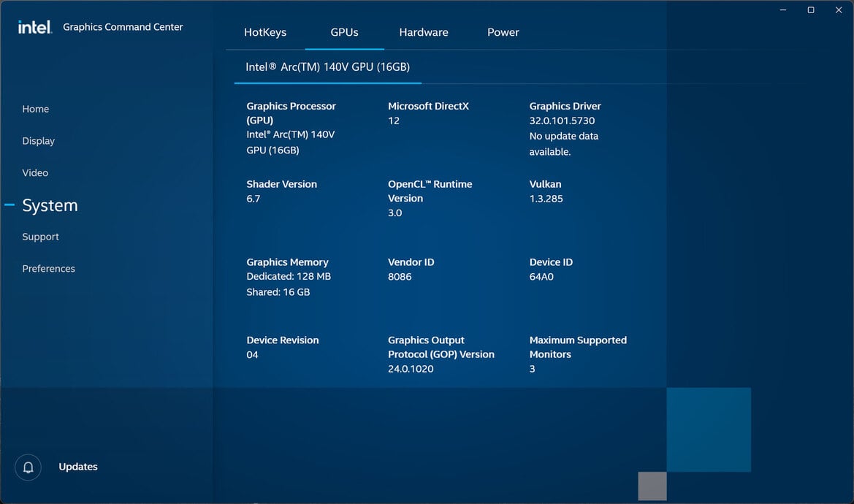This screenshot has width=854, height=504.
Task: Close the Graphics Command Center window
Action: pyautogui.click(x=839, y=9)
